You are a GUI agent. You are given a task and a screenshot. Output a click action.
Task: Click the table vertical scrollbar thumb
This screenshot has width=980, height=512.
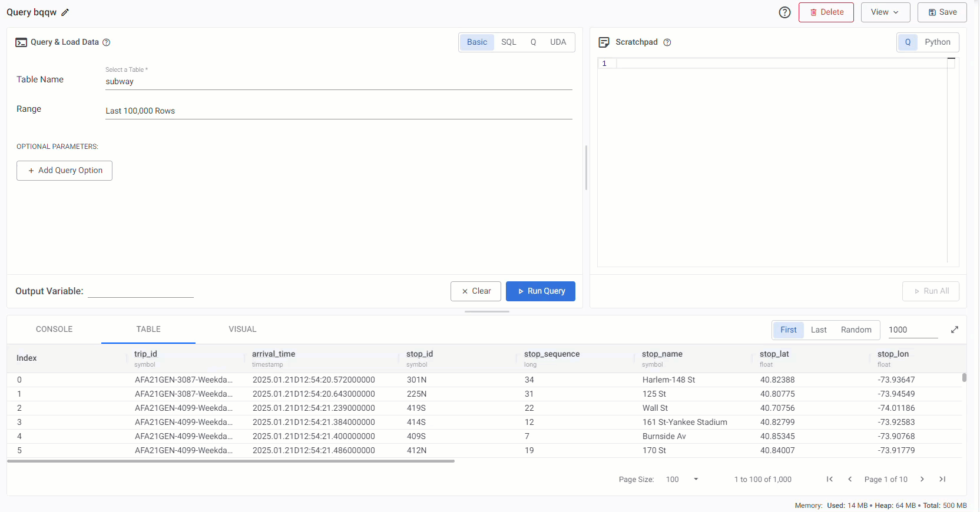(964, 377)
